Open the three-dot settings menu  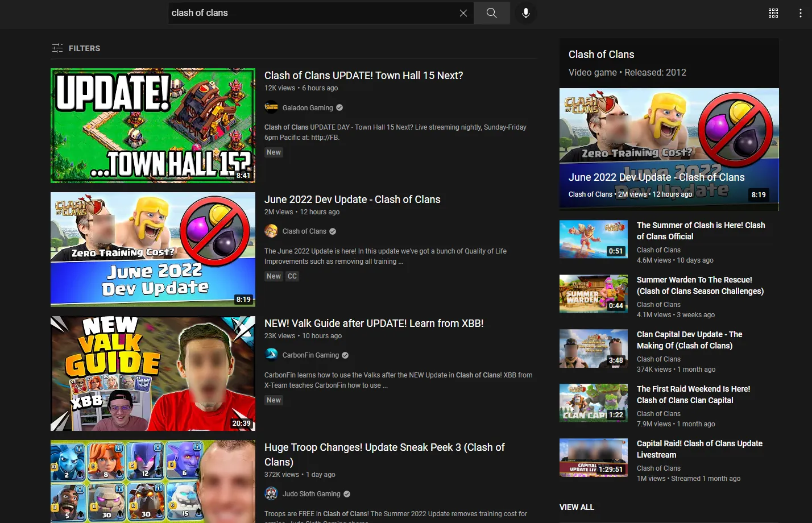tap(801, 13)
